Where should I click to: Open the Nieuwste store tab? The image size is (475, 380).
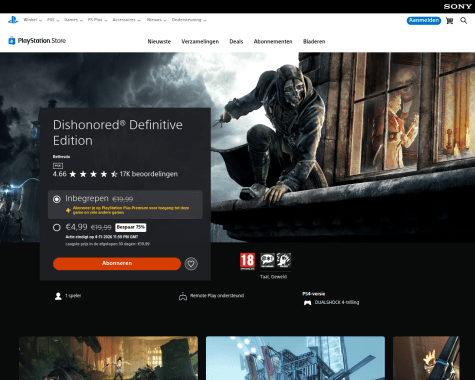click(x=159, y=42)
